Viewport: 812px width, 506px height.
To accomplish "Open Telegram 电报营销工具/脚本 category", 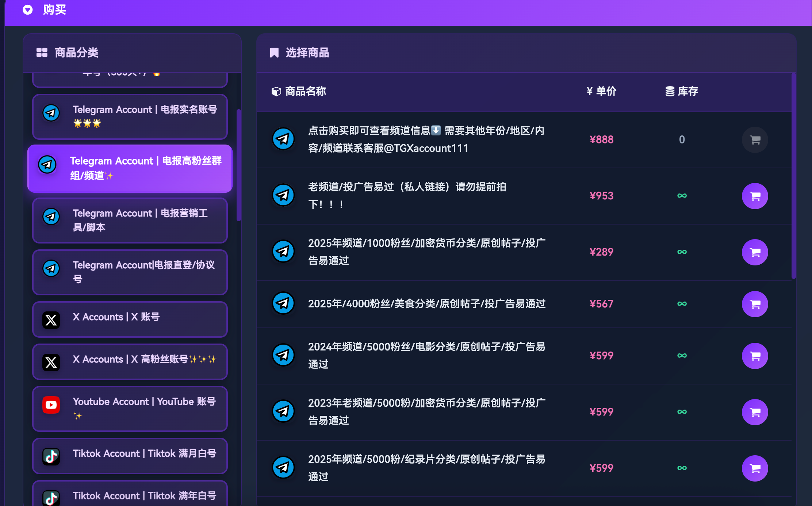I will coord(130,221).
